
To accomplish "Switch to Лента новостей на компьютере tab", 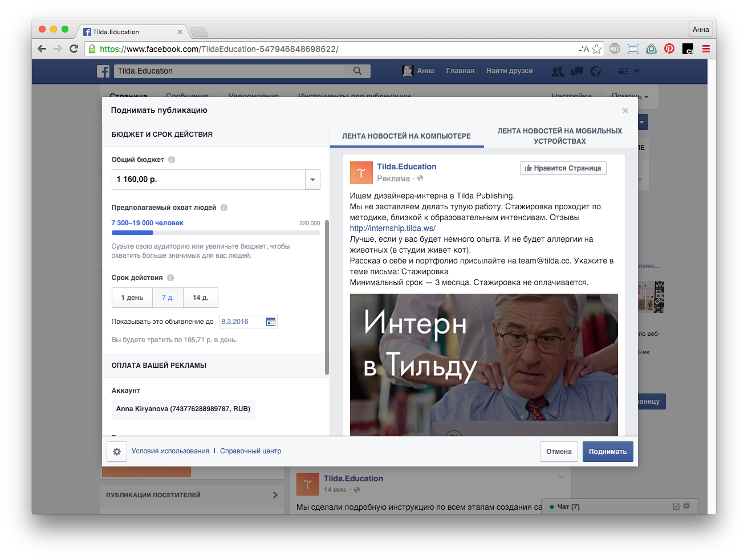I will [x=406, y=136].
